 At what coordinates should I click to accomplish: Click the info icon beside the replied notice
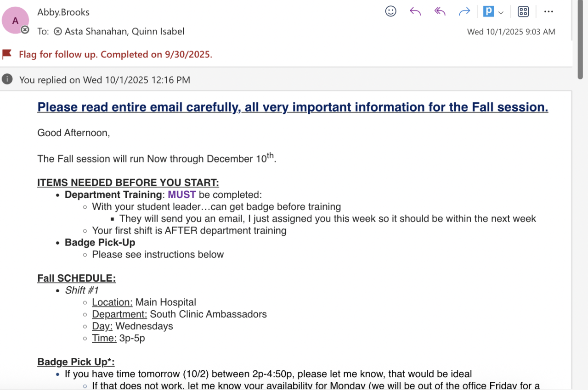click(x=7, y=79)
